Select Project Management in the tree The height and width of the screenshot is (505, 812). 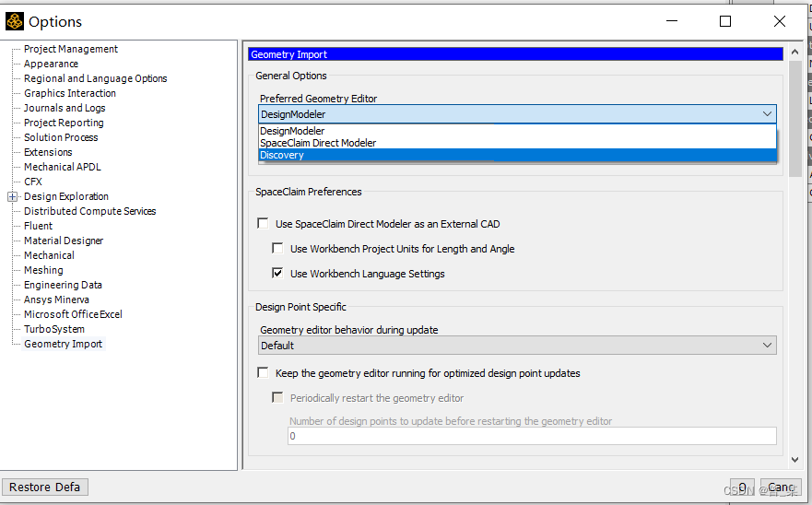[x=71, y=49]
